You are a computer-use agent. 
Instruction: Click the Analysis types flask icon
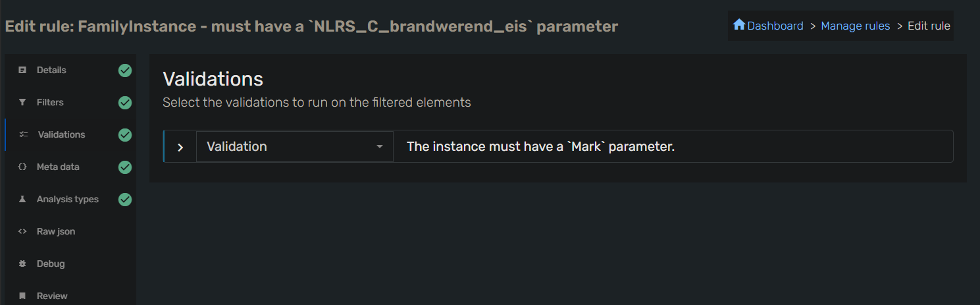tap(22, 200)
